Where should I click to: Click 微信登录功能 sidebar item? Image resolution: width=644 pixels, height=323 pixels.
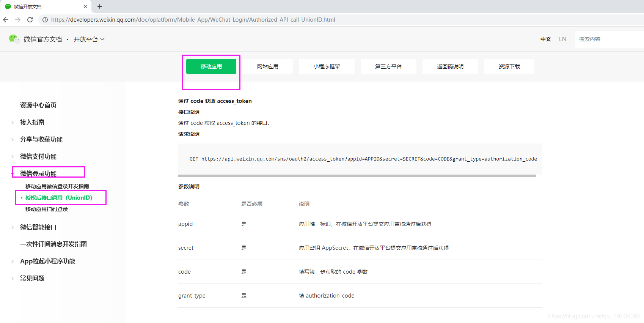[x=38, y=173]
